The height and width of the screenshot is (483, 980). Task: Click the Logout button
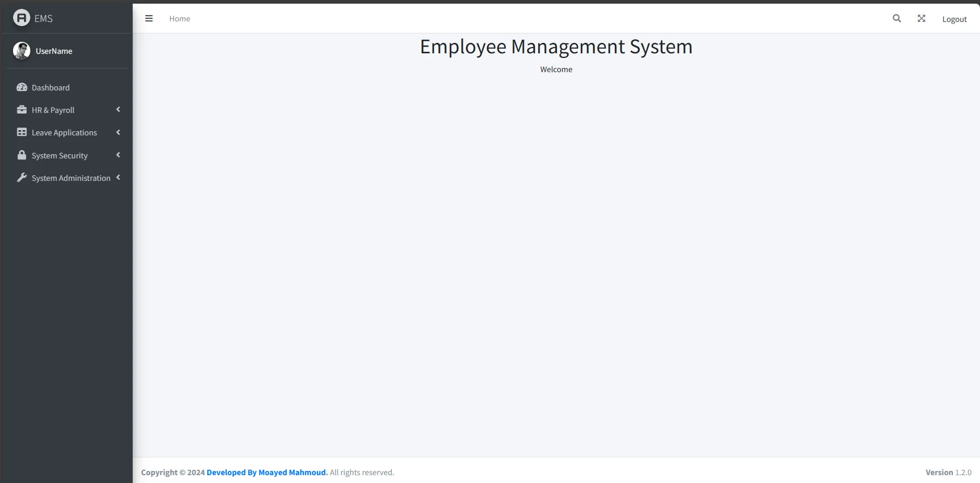[x=954, y=19]
